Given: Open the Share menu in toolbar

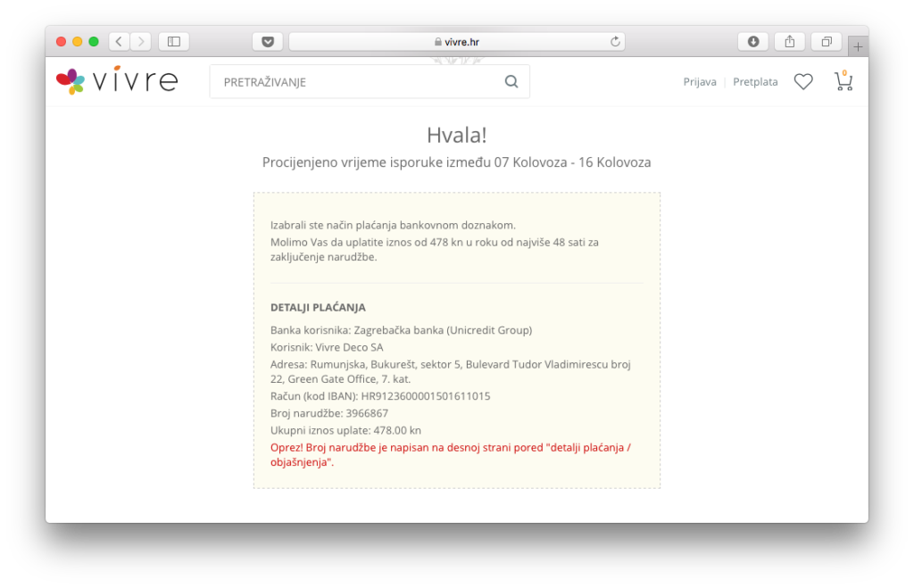Looking at the screenshot, I should [x=790, y=41].
